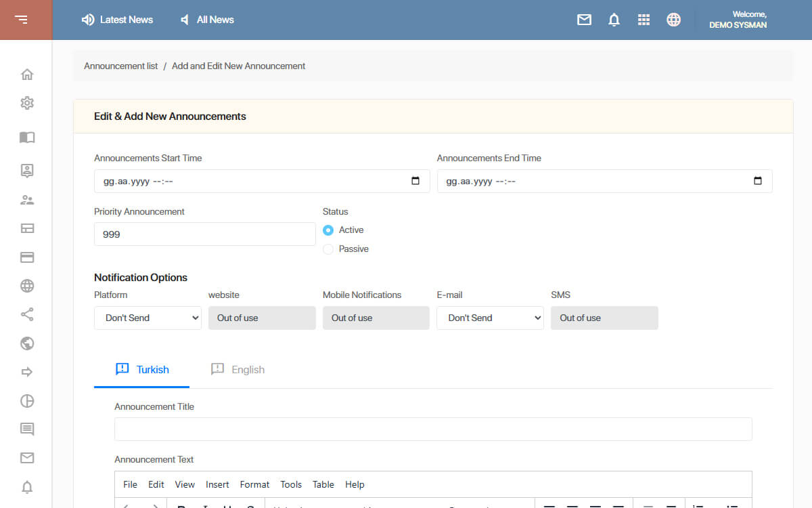Image resolution: width=812 pixels, height=508 pixels.
Task: Open the language globe icon in header
Action: point(673,20)
